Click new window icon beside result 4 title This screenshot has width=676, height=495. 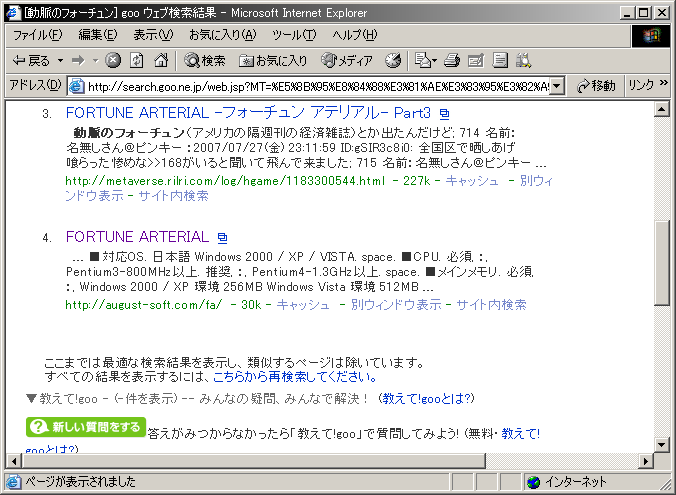point(222,238)
